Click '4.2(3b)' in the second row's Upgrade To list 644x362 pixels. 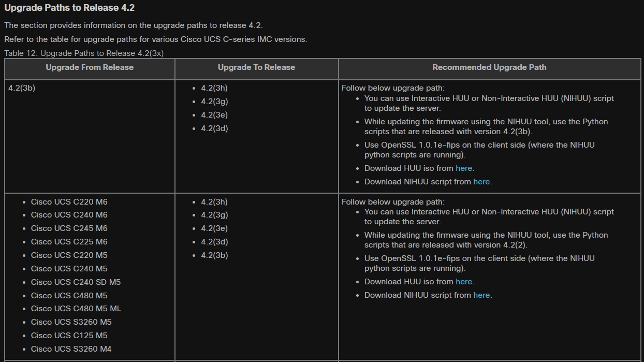click(x=214, y=255)
